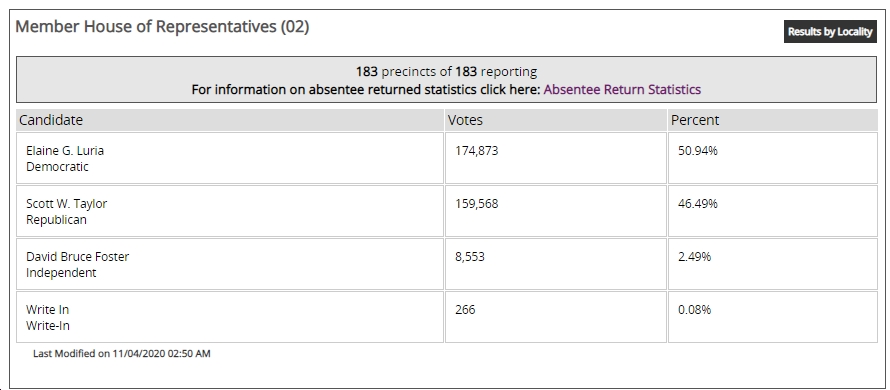
Task: Click the 8,553 votes cell
Action: click(x=555, y=264)
